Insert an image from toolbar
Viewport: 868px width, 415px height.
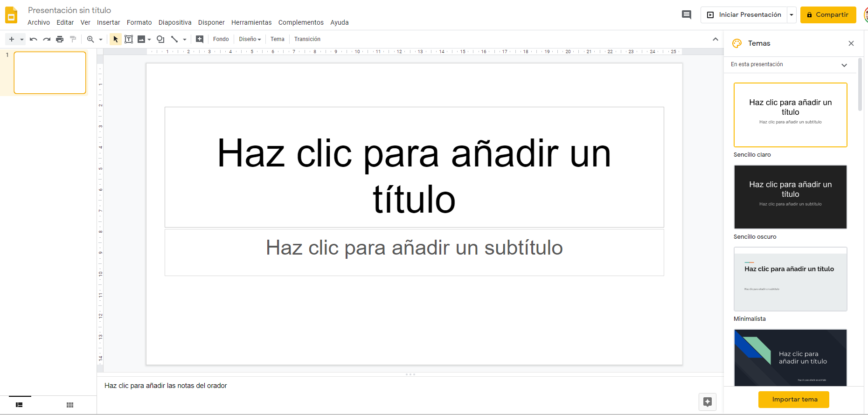[141, 39]
